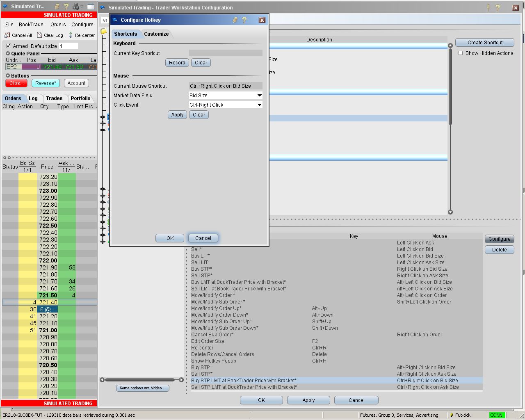Click the Default size input field
This screenshot has height=420, width=525.
coord(68,46)
